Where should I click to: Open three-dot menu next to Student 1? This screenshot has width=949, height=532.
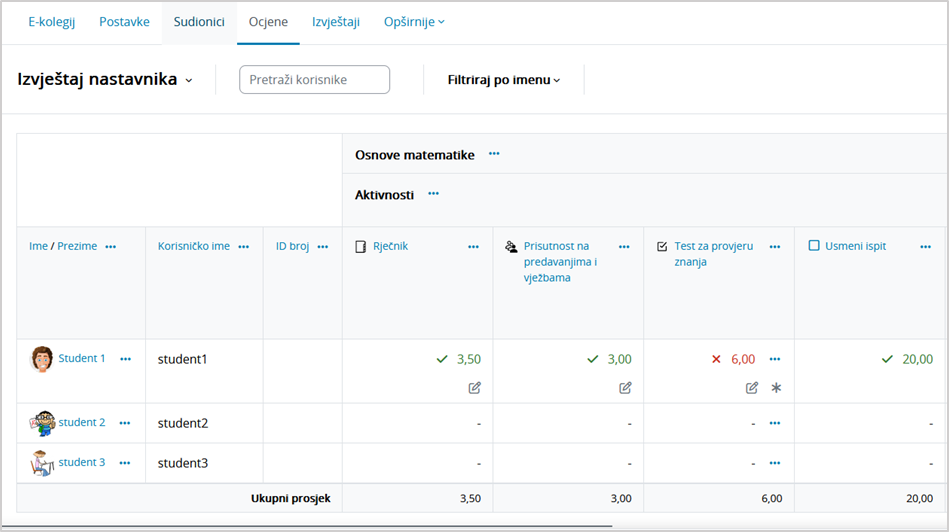click(x=125, y=359)
